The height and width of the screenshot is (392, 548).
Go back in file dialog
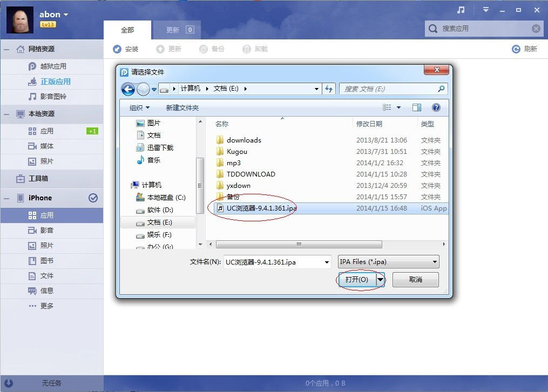coord(128,90)
